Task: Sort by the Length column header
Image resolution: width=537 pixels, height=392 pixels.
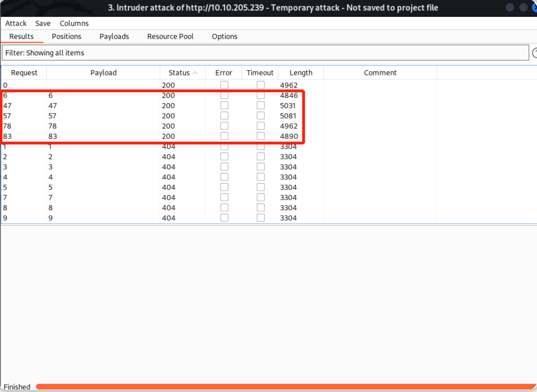Action: pyautogui.click(x=301, y=73)
